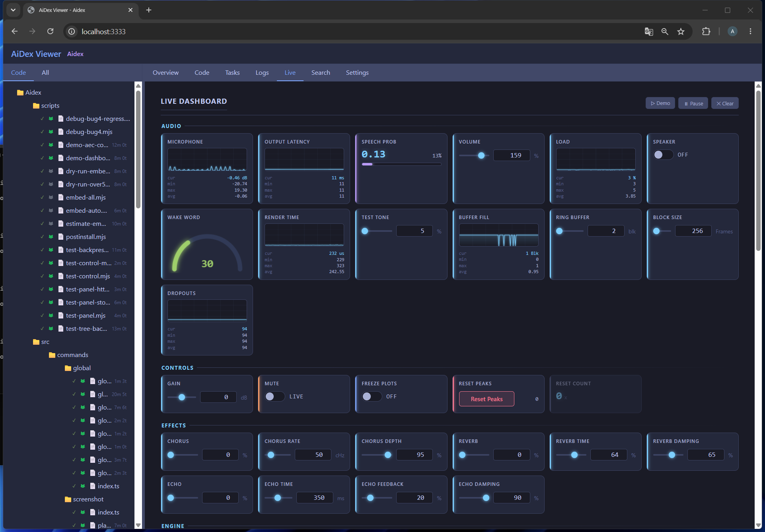Screen dimensions: 765x532
Task: Switch to the Search tab
Action: pyautogui.click(x=321, y=73)
